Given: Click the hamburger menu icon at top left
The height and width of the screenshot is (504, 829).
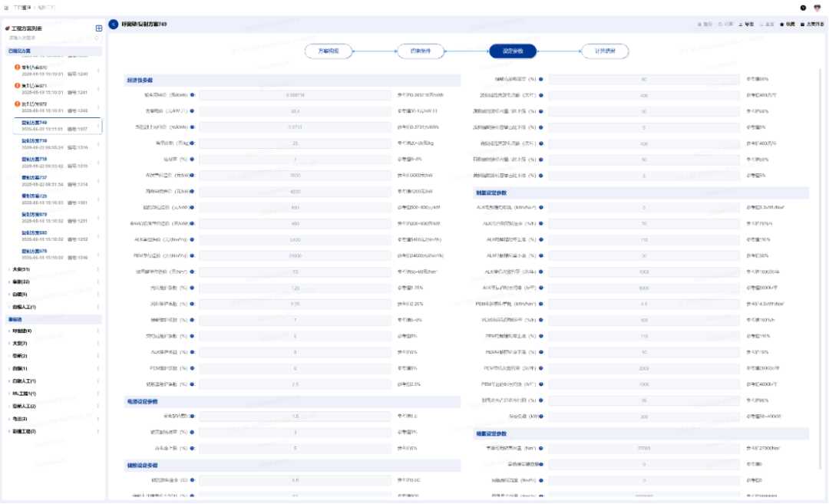Looking at the screenshot, I should pos(6,8).
